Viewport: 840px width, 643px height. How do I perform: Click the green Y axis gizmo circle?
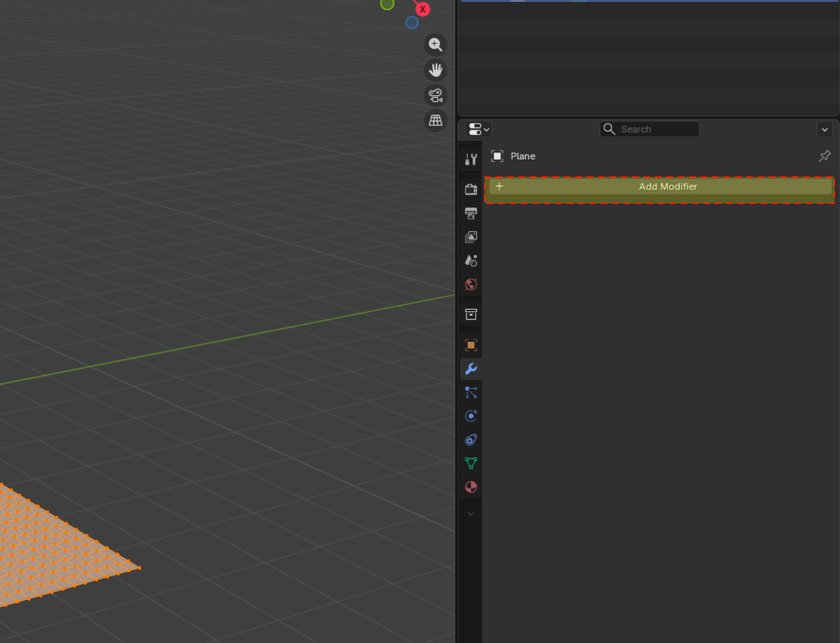pos(387,5)
